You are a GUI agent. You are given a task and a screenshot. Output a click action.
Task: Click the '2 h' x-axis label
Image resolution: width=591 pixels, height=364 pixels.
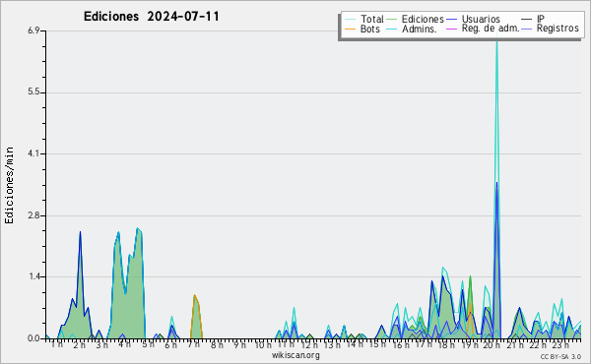pyautogui.click(x=80, y=344)
